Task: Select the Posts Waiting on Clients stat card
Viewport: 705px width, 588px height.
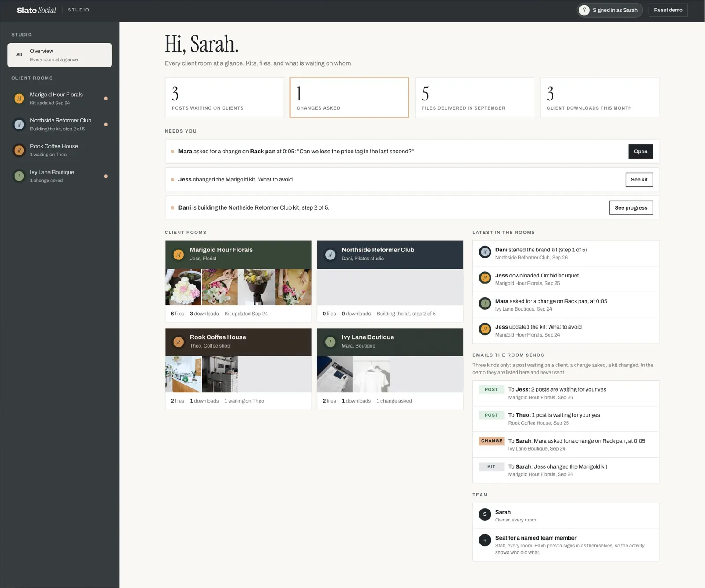Action: [x=224, y=98]
